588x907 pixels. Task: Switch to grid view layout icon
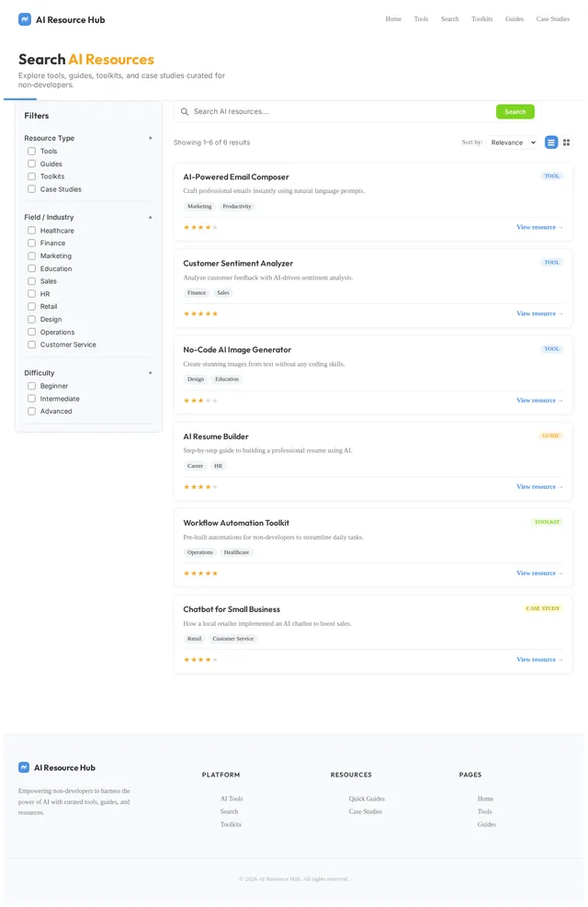click(x=566, y=142)
